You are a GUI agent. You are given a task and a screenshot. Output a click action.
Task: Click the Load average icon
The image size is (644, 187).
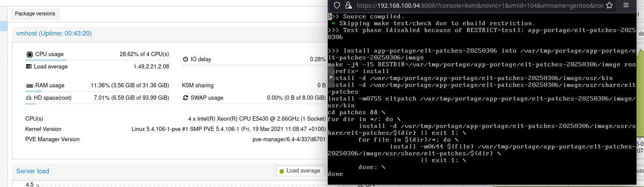[29, 67]
